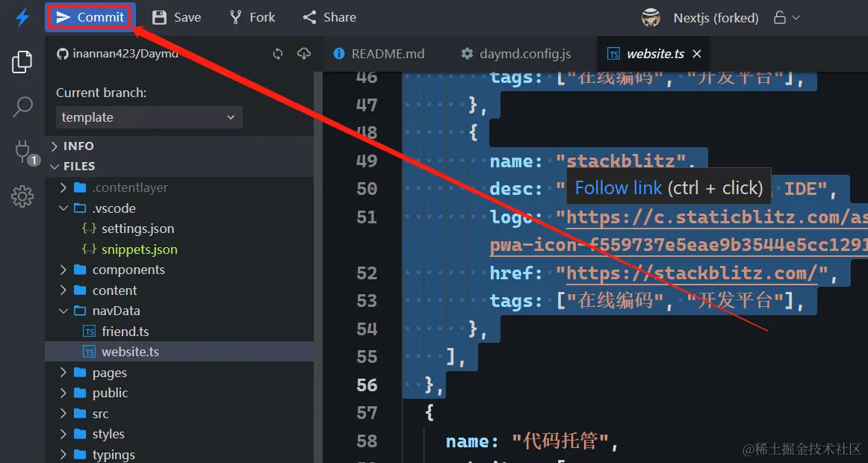Select the website.ts editor tab
Viewport: 868px width, 463px height.
coord(653,54)
